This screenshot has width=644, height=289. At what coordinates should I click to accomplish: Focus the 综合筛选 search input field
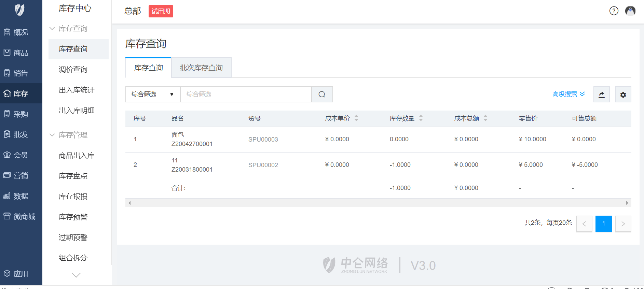(x=246, y=94)
